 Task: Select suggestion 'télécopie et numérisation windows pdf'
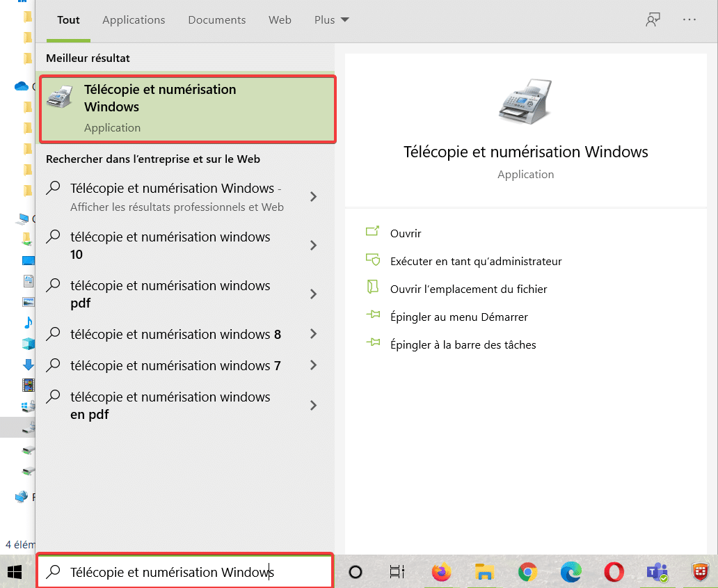coord(170,294)
